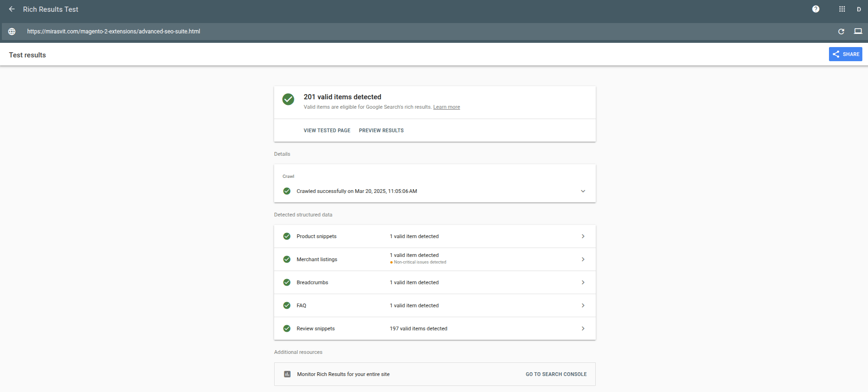Click the back arrow beside Rich Results Test
This screenshot has height=392, width=868.
point(12,9)
